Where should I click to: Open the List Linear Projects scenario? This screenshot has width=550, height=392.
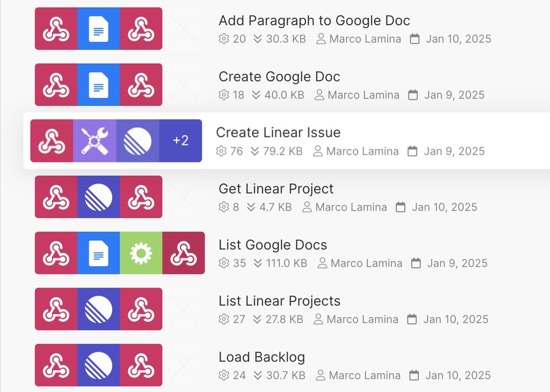pyautogui.click(x=279, y=301)
